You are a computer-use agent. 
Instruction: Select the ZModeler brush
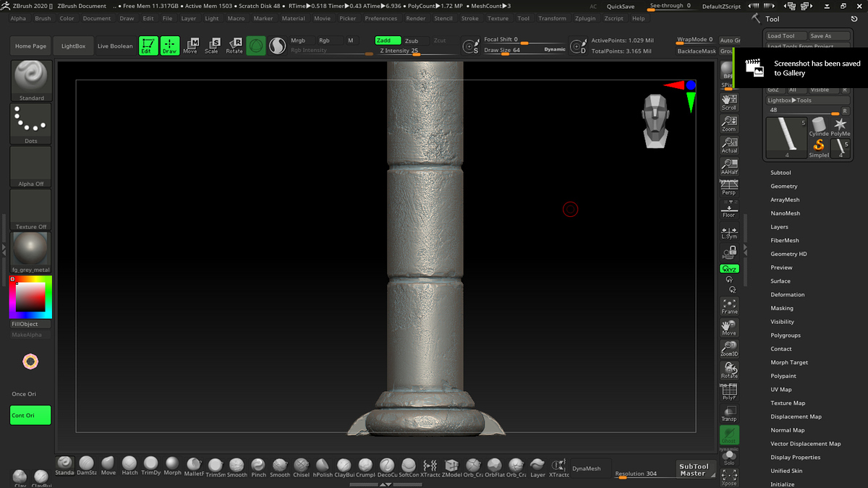tap(452, 468)
